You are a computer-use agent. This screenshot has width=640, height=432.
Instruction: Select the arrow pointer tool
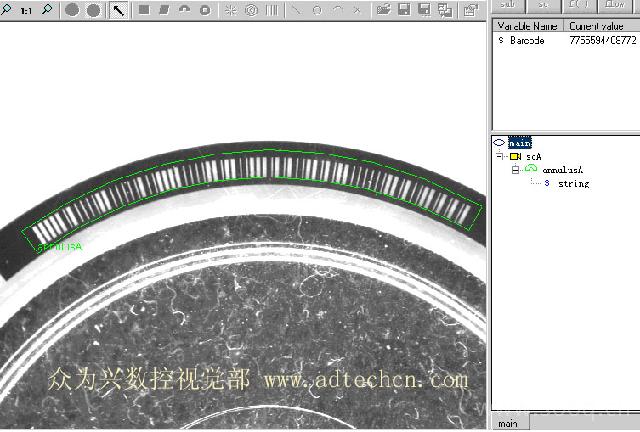[118, 10]
